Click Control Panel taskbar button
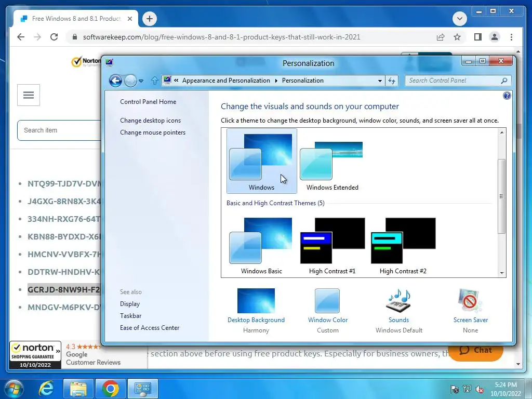This screenshot has width=532, height=399. (143, 389)
